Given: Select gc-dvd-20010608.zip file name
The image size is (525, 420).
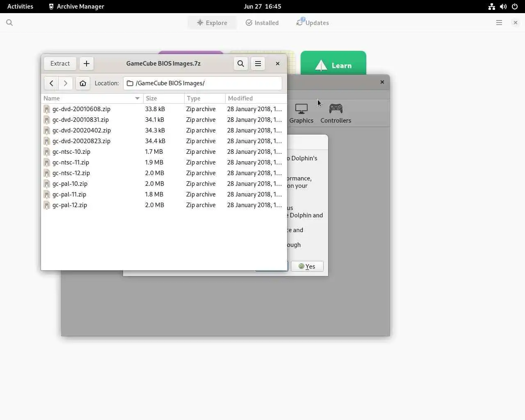Looking at the screenshot, I should point(81,109).
